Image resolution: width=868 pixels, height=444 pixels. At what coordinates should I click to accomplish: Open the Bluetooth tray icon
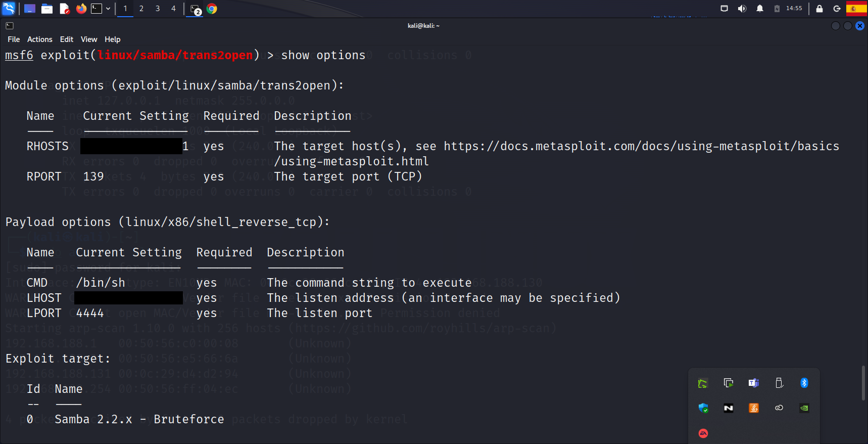pyautogui.click(x=804, y=383)
